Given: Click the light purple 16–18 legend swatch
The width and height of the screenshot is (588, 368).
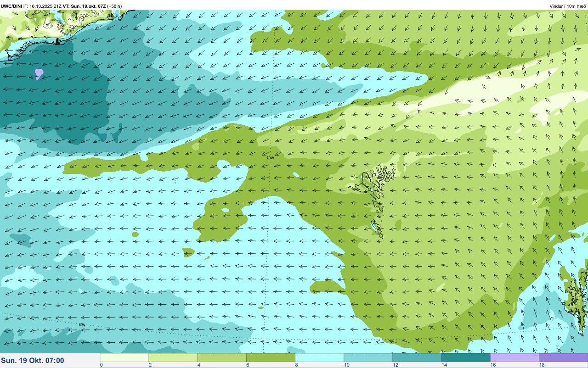Looking at the screenshot, I should (x=514, y=357).
